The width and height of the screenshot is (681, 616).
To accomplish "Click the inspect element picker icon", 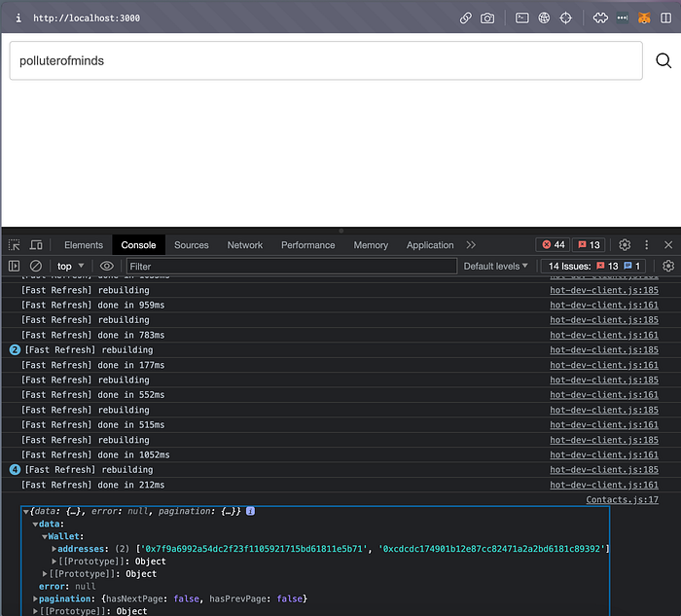I will [15, 245].
